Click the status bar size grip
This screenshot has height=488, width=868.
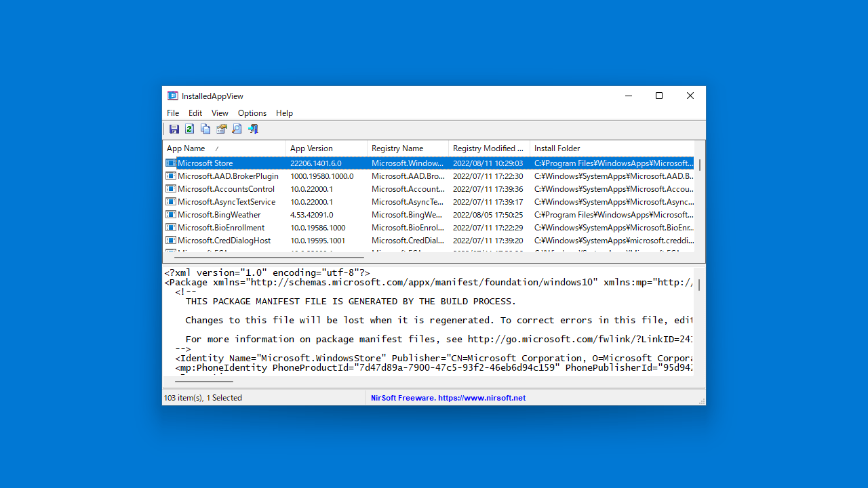(701, 401)
